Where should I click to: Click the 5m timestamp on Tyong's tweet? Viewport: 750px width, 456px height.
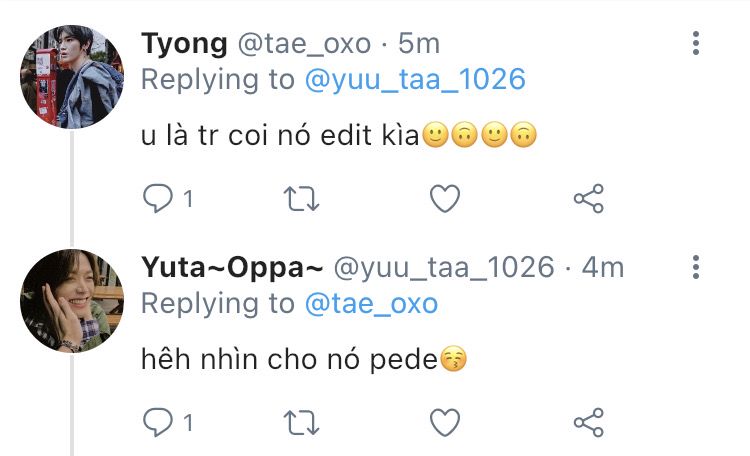coord(419,44)
